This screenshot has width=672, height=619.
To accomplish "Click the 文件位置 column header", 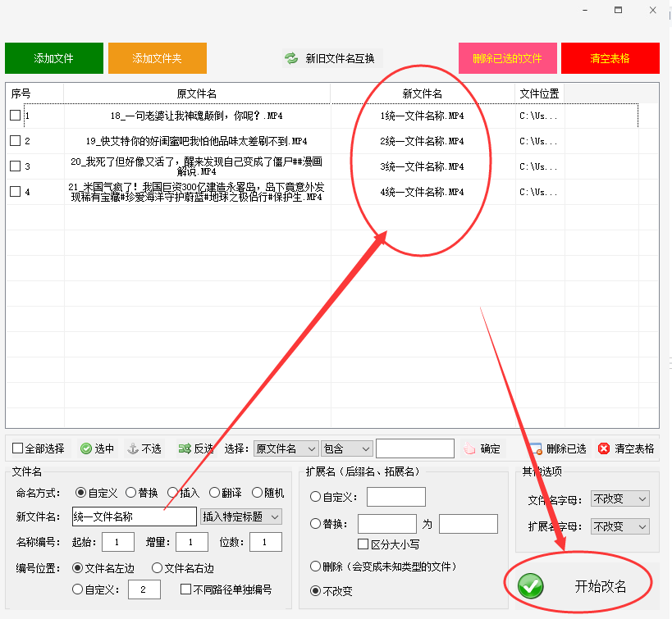I will [539, 93].
